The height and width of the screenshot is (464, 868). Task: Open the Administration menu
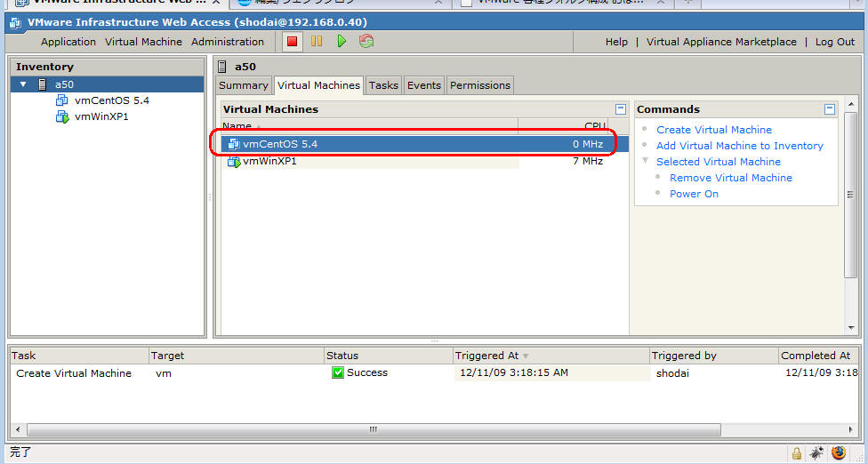click(x=228, y=42)
